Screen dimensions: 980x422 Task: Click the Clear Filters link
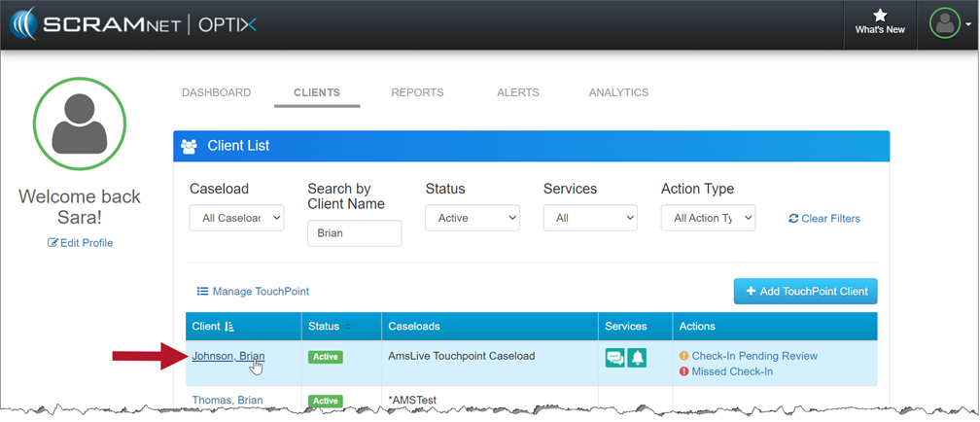(x=824, y=219)
